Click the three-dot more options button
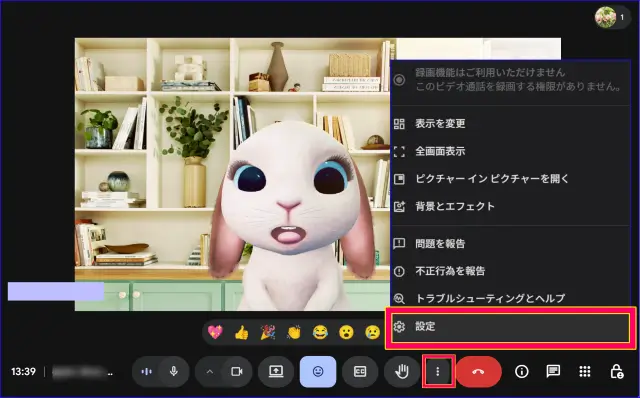 tap(438, 371)
